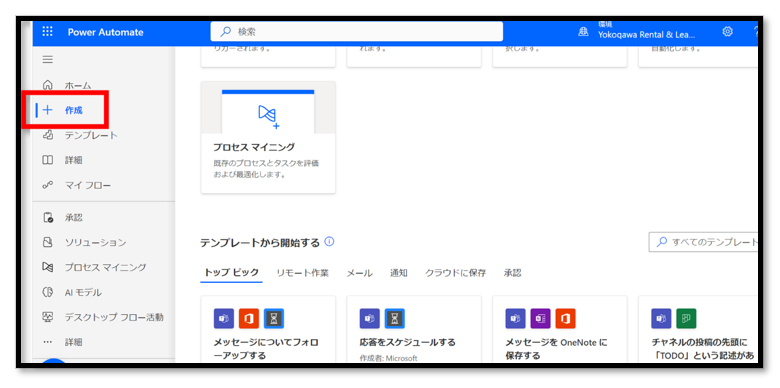Click the マイ フロー flow icon
780x388 pixels.
(x=47, y=185)
